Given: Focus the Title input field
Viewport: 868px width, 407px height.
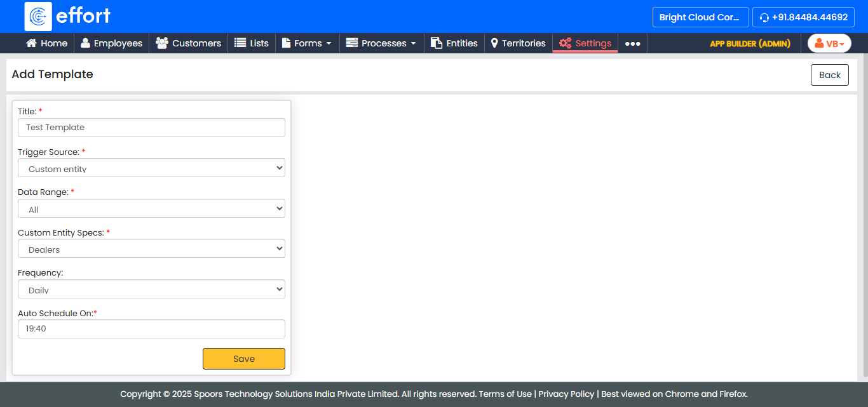Looking at the screenshot, I should click(x=151, y=128).
